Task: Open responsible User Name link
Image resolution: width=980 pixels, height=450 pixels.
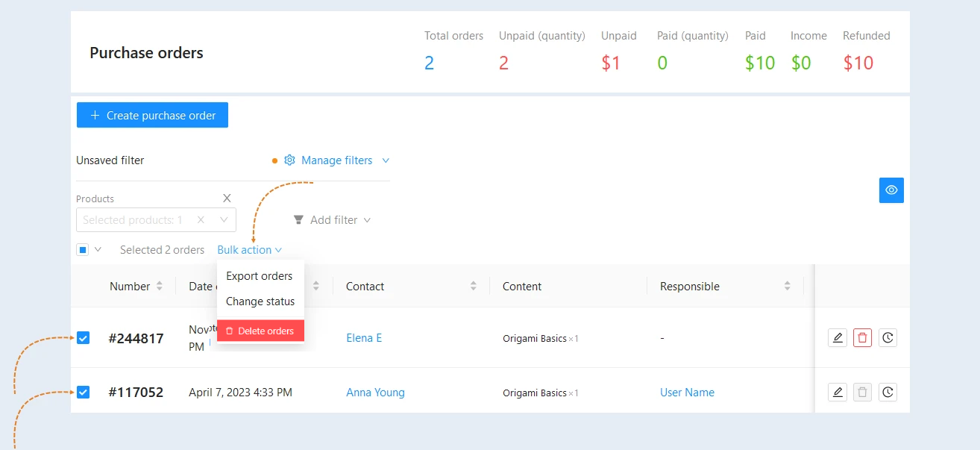Action: point(687,393)
